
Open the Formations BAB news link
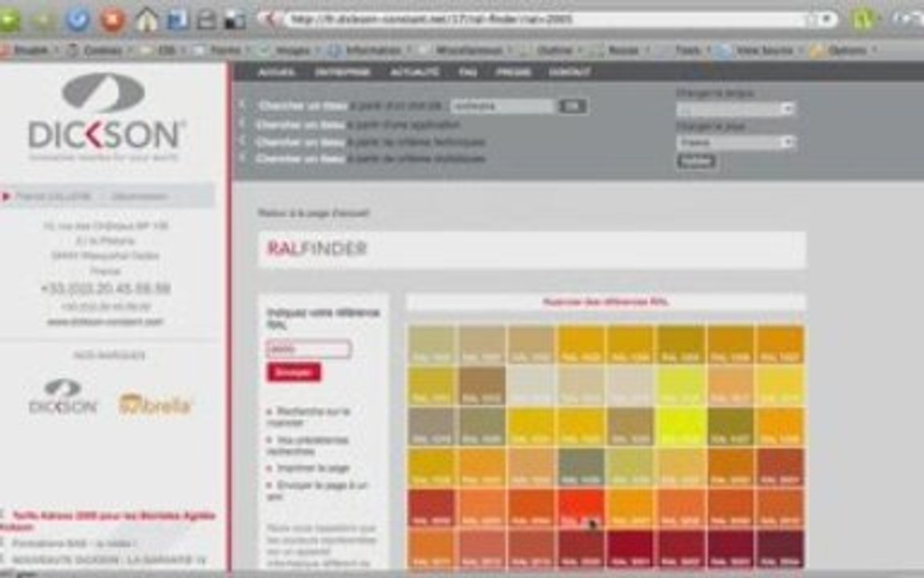(x=74, y=543)
